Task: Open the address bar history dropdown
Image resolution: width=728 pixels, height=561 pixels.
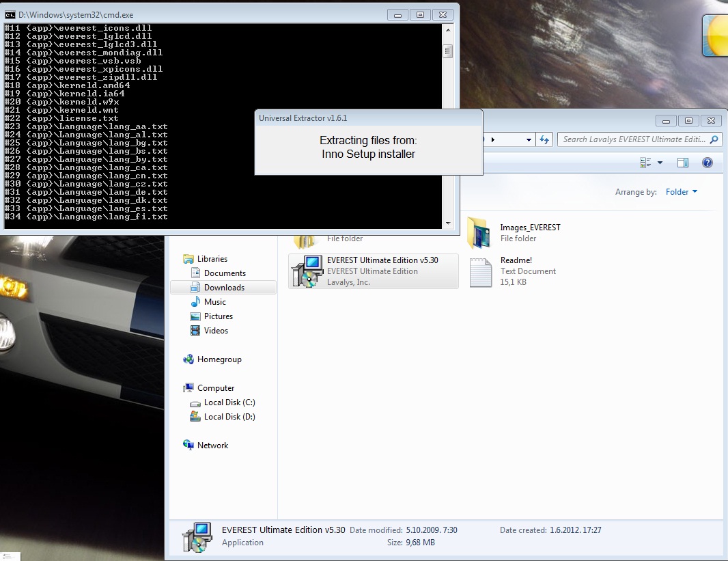Action: (x=529, y=140)
